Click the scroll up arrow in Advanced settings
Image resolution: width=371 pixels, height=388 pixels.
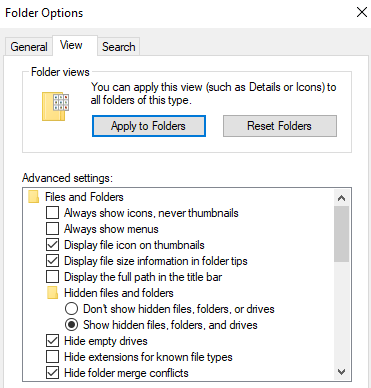pos(341,198)
